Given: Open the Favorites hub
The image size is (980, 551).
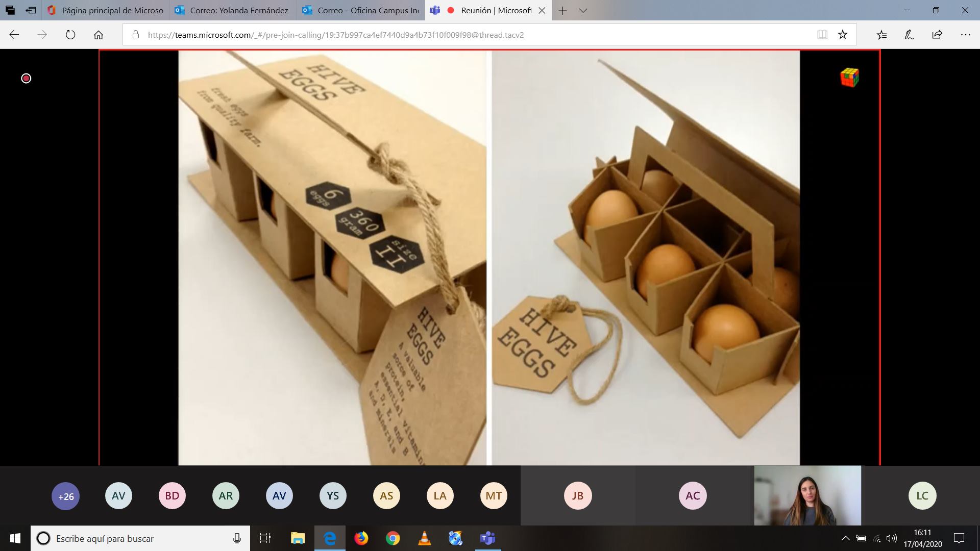Looking at the screenshot, I should [x=881, y=35].
